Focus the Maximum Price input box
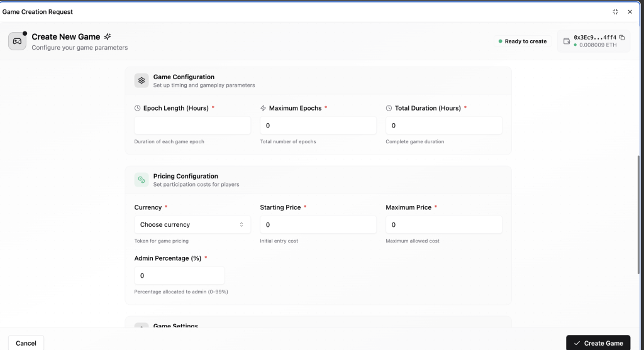The image size is (644, 350). 444,225
